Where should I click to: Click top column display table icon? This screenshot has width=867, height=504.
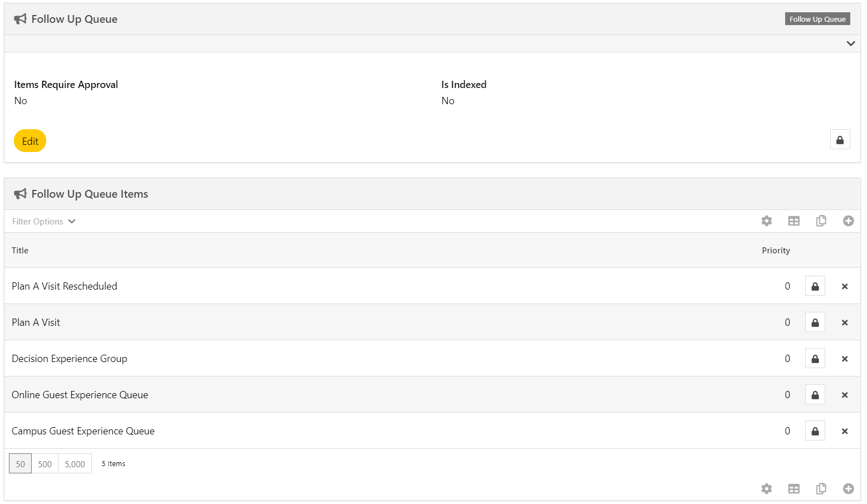(x=794, y=221)
